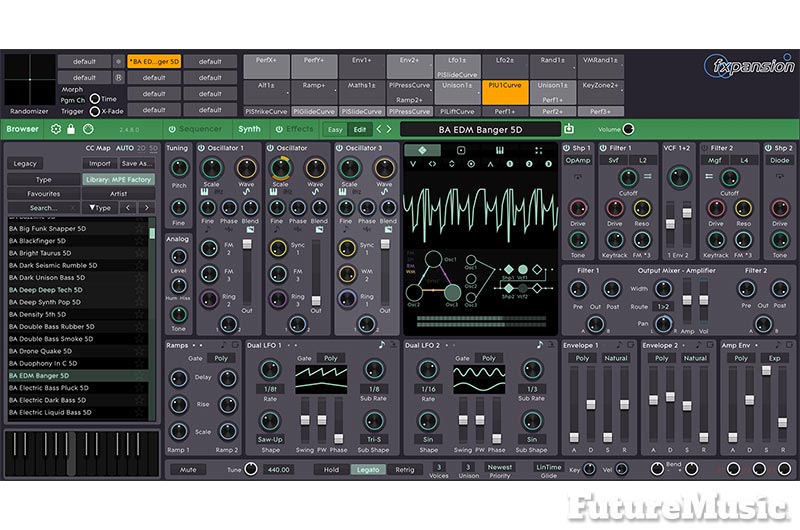Open the Newest voice priority dropdown
The image size is (800, 530).
[x=499, y=467]
